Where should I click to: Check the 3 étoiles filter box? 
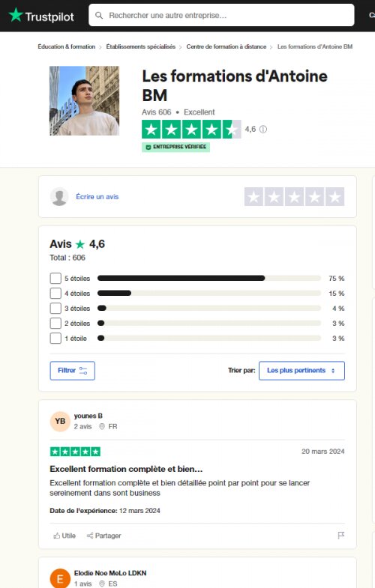(55, 309)
